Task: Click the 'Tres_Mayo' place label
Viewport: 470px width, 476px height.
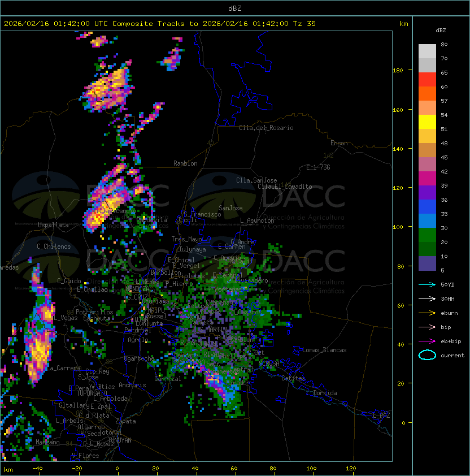Action: (x=186, y=239)
